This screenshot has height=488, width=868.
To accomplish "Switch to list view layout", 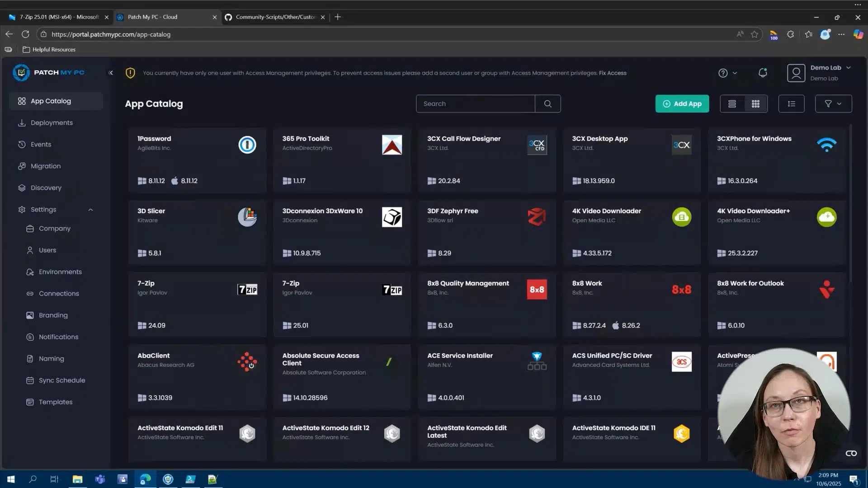I will click(x=732, y=103).
